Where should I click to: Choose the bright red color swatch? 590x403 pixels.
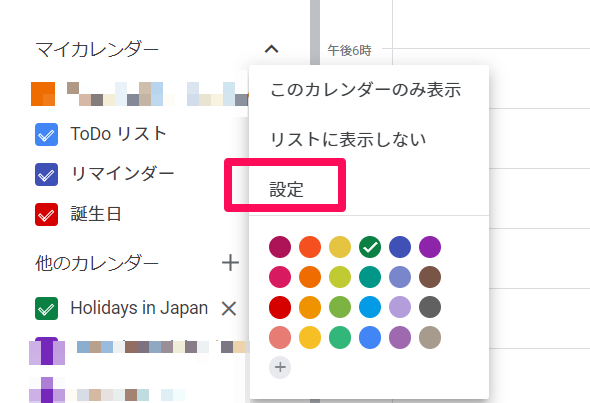[x=280, y=307]
